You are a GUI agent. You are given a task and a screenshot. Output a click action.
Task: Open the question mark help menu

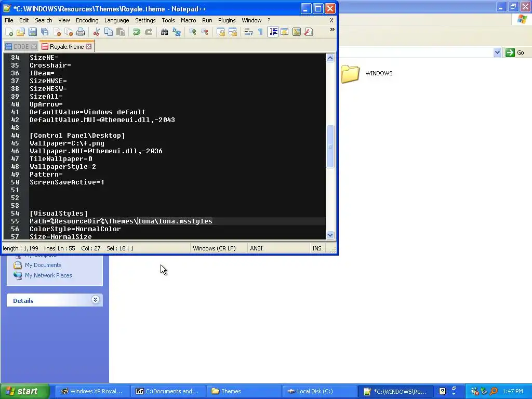click(x=269, y=20)
